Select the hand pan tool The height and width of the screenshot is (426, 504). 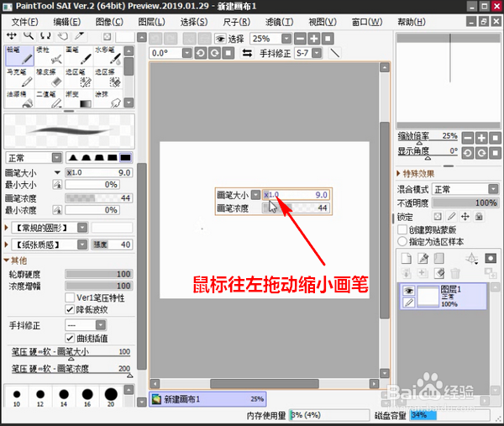pos(63,35)
